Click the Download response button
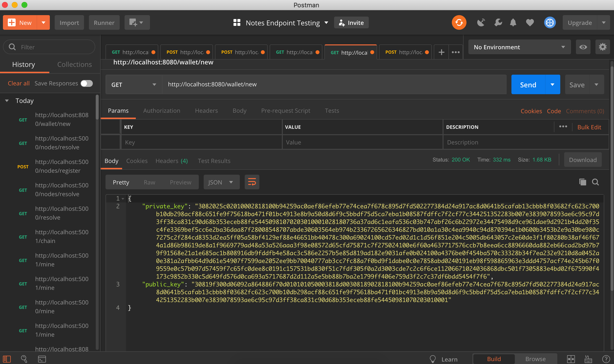Image resolution: width=614 pixels, height=364 pixels. coord(582,160)
